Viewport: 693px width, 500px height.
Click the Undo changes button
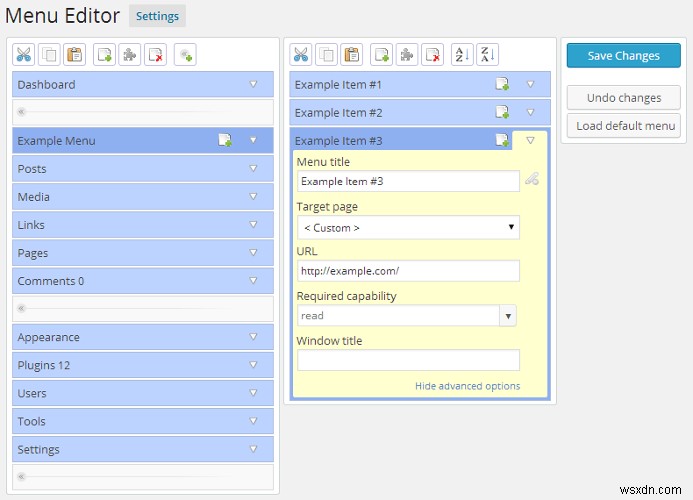click(x=624, y=98)
